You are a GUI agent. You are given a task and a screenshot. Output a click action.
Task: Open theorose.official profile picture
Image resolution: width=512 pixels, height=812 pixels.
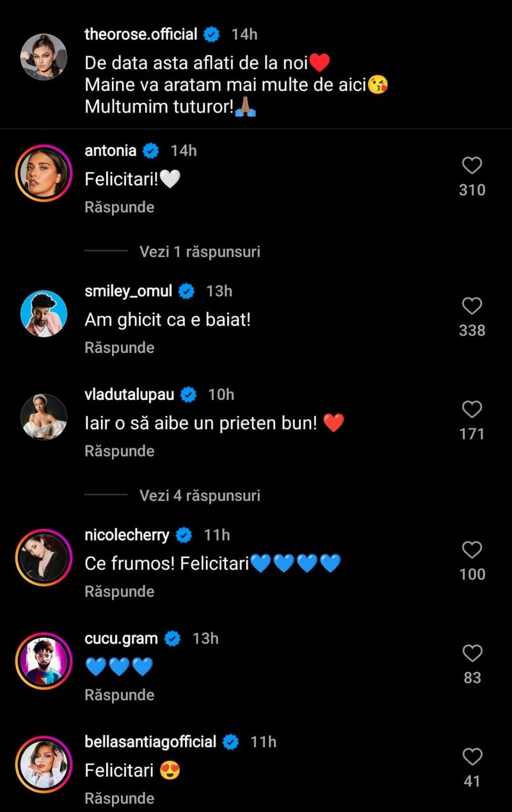click(44, 57)
